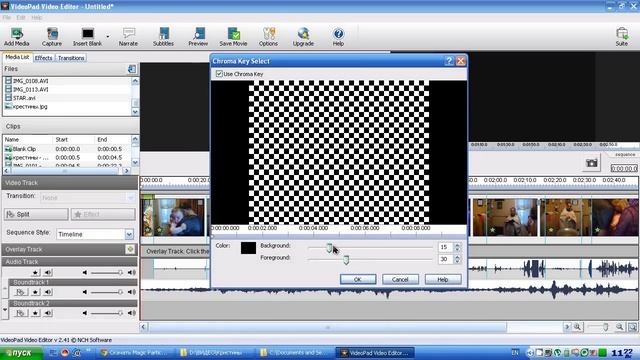Open the Sequence Style Timeline dropdown
This screenshot has width=640, height=360.
click(129, 234)
